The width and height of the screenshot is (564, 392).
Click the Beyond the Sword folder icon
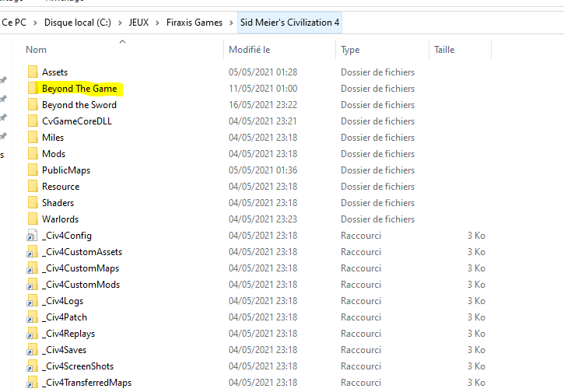pos(33,105)
